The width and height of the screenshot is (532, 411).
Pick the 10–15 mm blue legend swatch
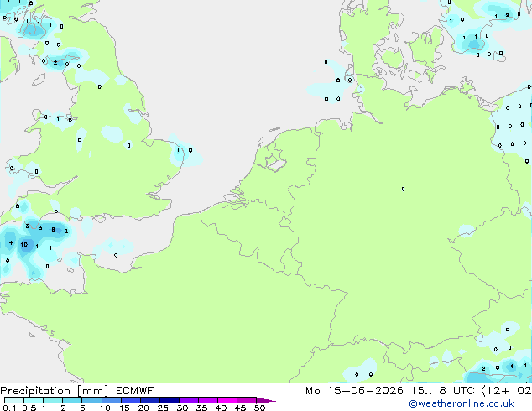click(x=112, y=400)
